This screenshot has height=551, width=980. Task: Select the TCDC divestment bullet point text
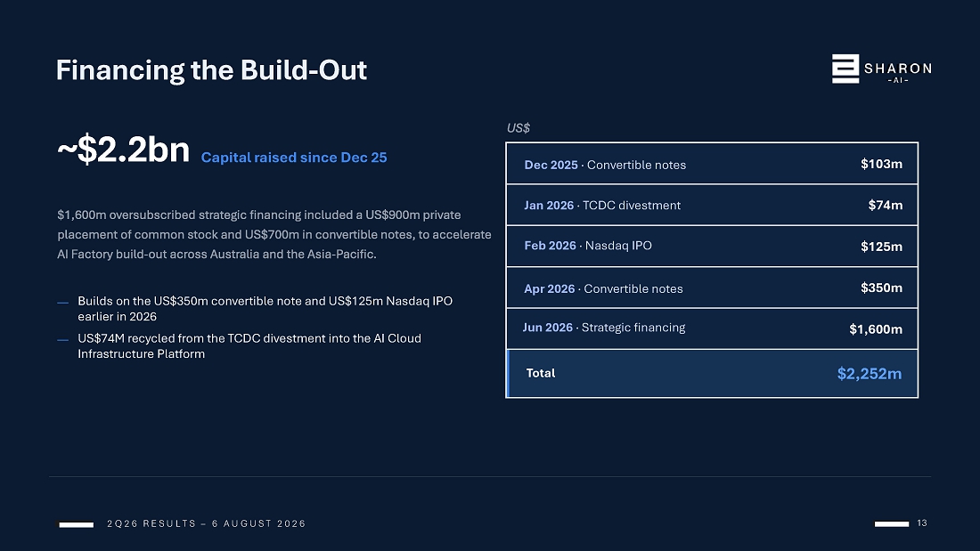point(249,346)
